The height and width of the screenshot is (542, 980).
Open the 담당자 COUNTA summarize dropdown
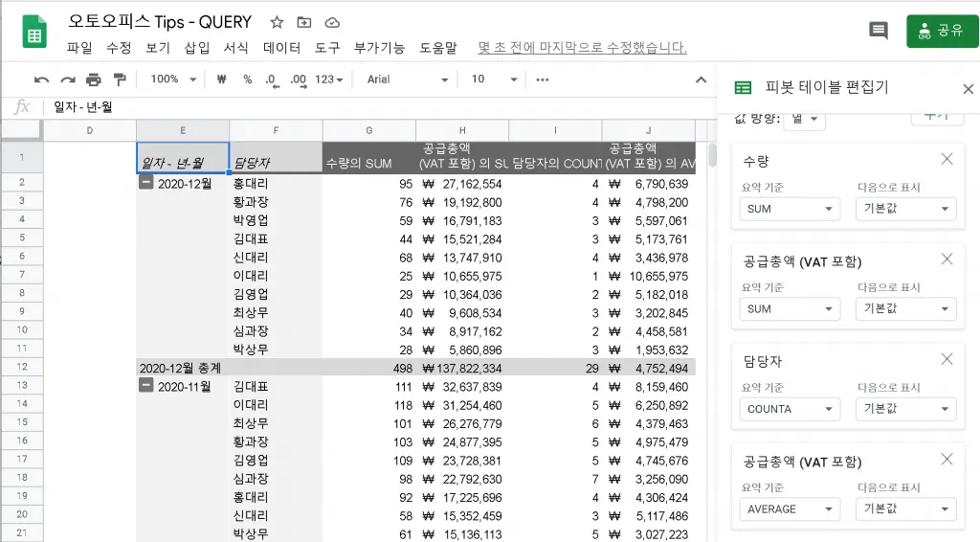790,409
